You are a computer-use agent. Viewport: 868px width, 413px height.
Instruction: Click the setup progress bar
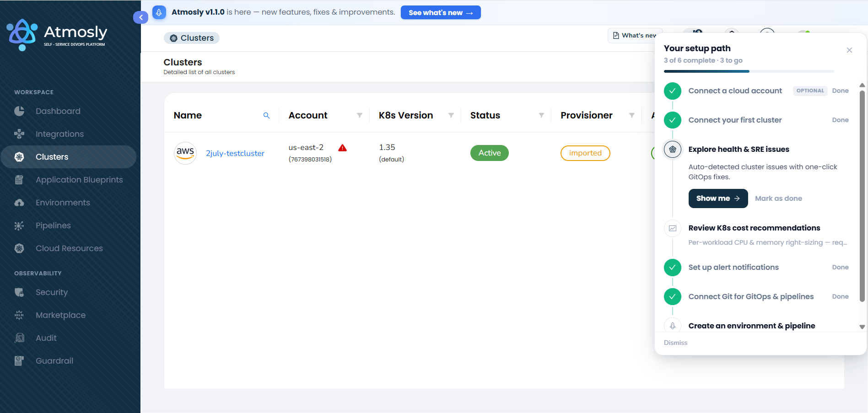point(749,71)
